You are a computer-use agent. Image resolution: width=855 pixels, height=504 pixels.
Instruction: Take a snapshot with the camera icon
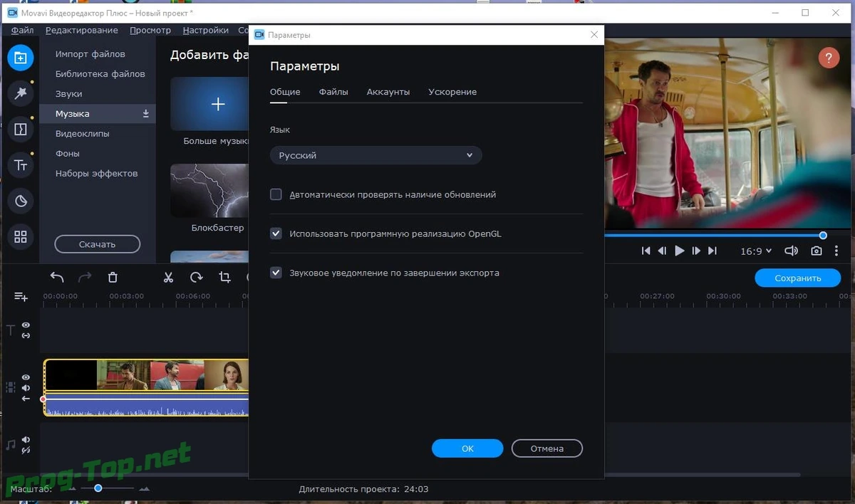tap(816, 251)
